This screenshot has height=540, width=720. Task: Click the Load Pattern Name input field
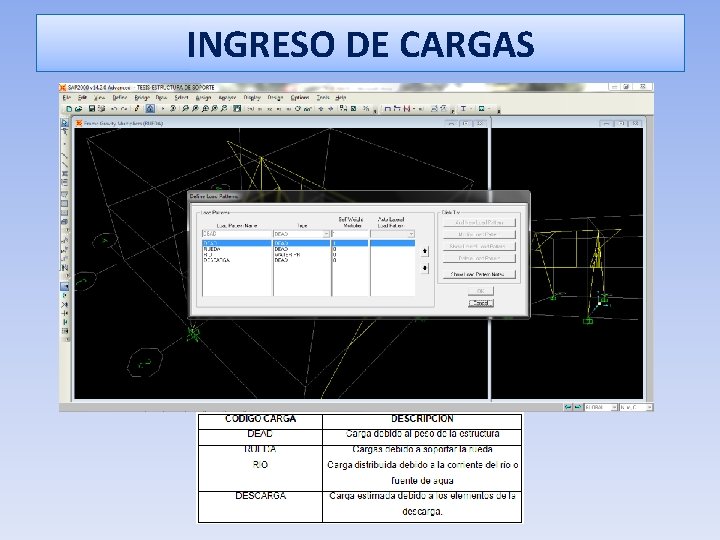tap(237, 234)
